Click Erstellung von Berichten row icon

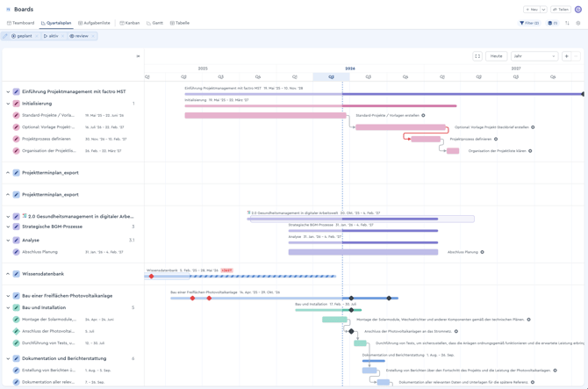tap(16, 371)
